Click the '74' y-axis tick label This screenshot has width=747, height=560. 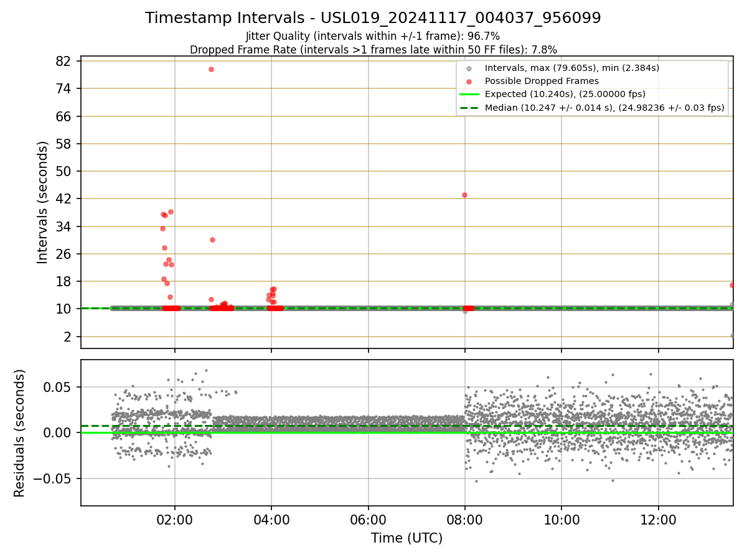click(x=64, y=88)
